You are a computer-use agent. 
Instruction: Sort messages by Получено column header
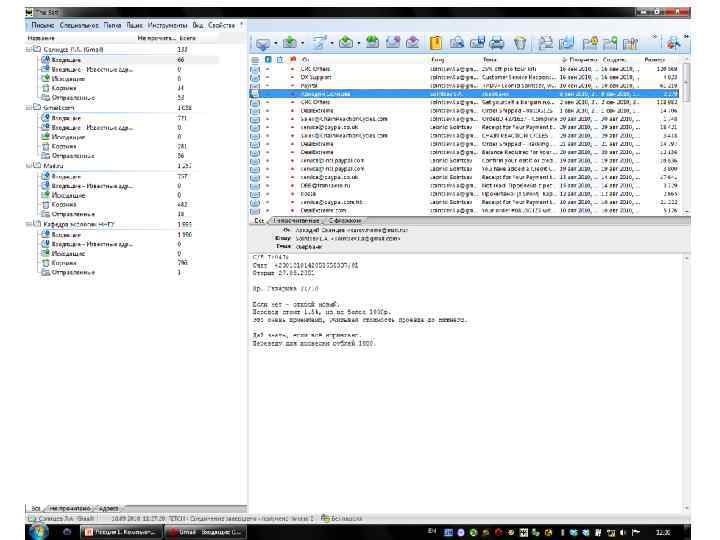[x=579, y=60]
